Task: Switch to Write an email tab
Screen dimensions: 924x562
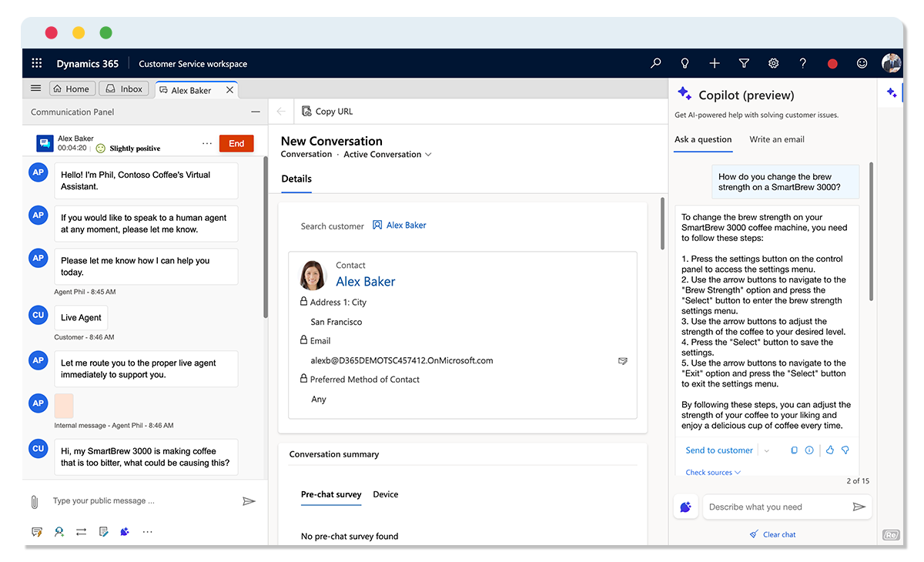Action: (777, 139)
